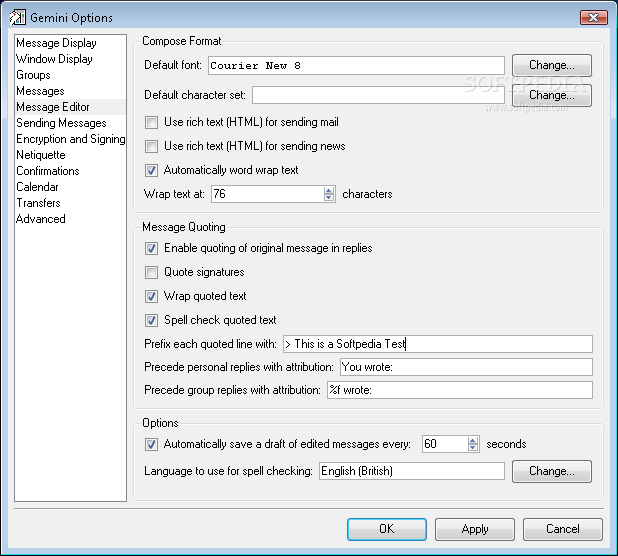Click the draft interval field showing 60

445,444
